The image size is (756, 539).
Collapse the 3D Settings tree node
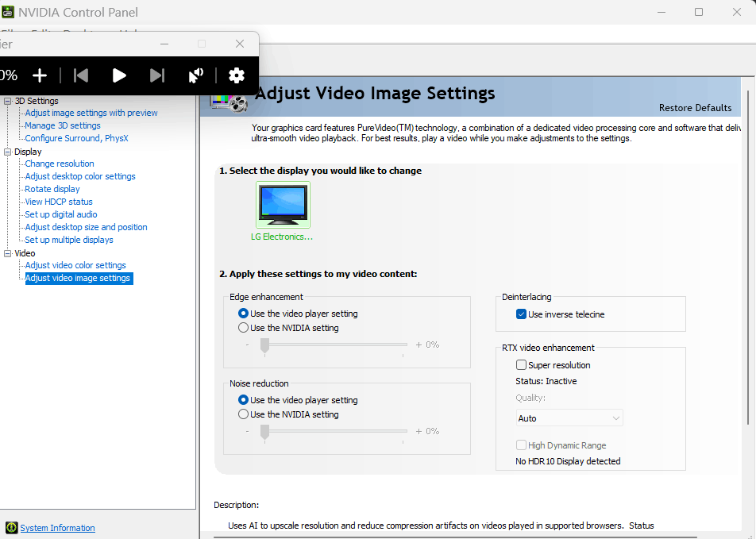[8, 101]
